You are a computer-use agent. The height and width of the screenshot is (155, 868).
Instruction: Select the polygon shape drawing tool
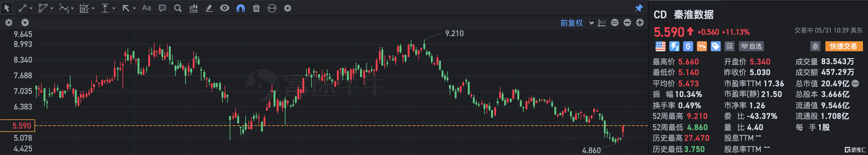[43, 8]
